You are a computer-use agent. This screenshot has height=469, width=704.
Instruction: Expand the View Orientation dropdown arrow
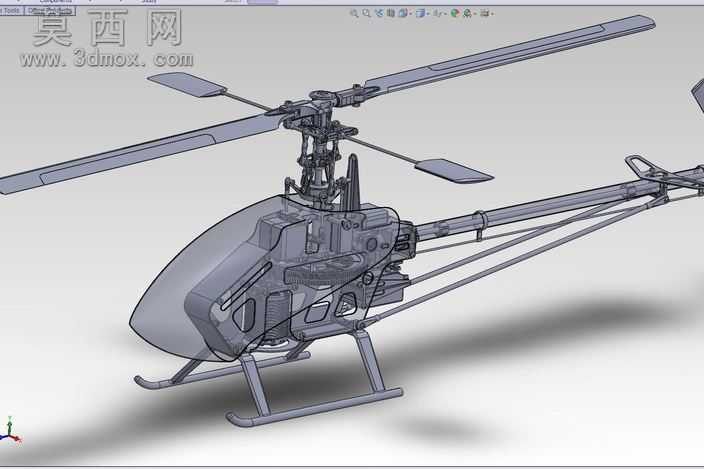(x=411, y=14)
